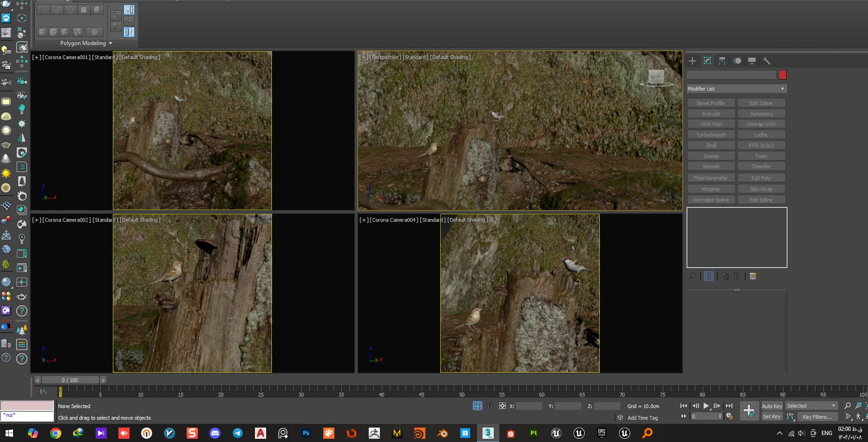868x442 pixels.
Task: Apply the Edit Poly modifier button
Action: point(761,178)
